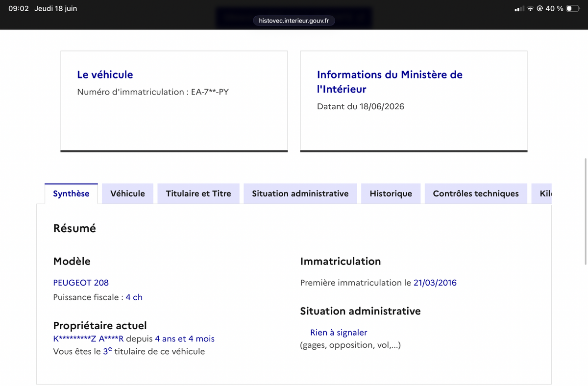Tap the cellular signal bars icon
The image size is (588, 386).
click(x=519, y=9)
